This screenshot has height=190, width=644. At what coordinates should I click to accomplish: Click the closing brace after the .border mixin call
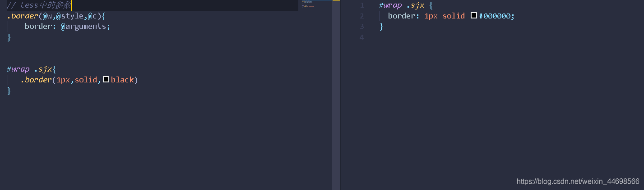coord(9,90)
